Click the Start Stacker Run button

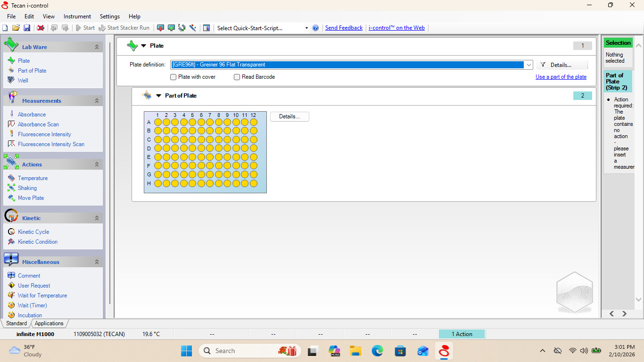click(124, 28)
